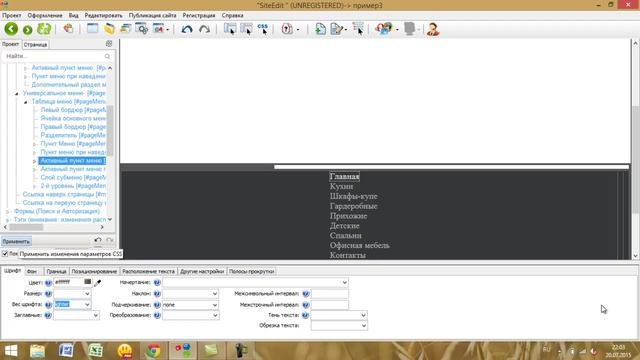Click the dark color swatch in Цвет field
The image size is (640, 360).
[x=87, y=282]
